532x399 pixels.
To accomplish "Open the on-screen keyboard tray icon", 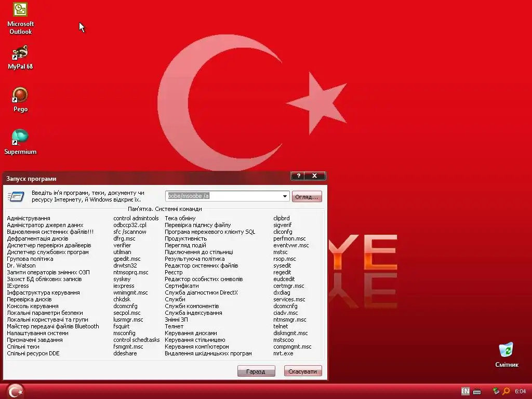I will coord(477,392).
